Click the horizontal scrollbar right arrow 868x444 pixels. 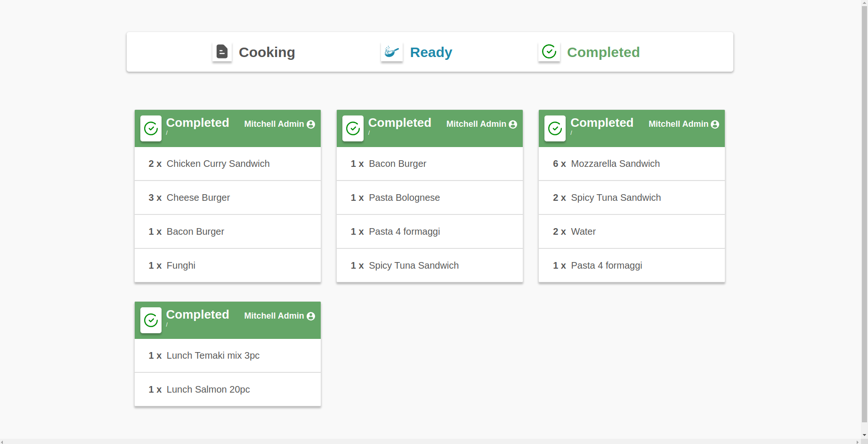point(857,442)
